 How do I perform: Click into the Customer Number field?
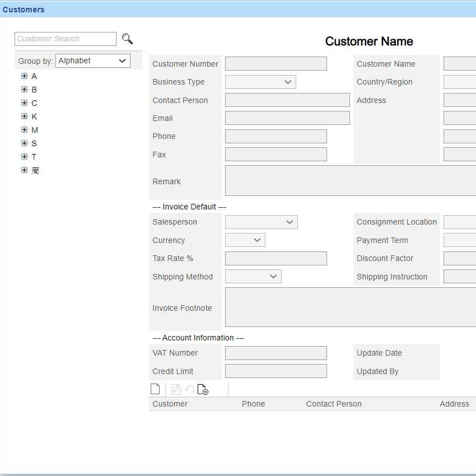pyautogui.click(x=276, y=64)
